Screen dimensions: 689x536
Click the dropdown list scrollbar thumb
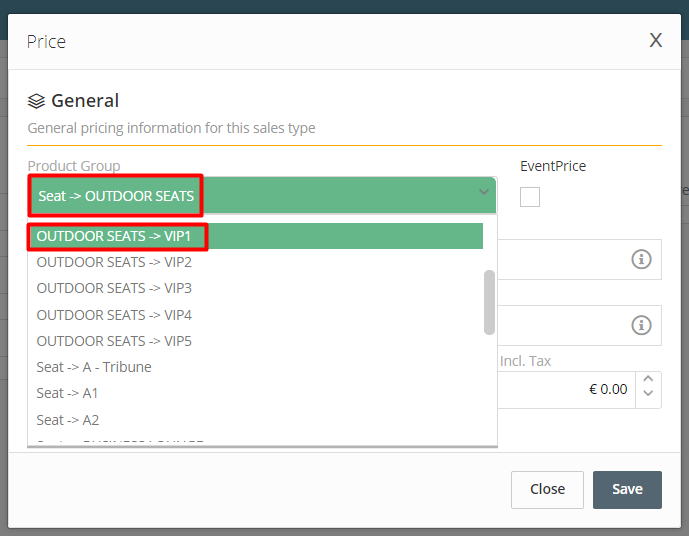(489, 302)
